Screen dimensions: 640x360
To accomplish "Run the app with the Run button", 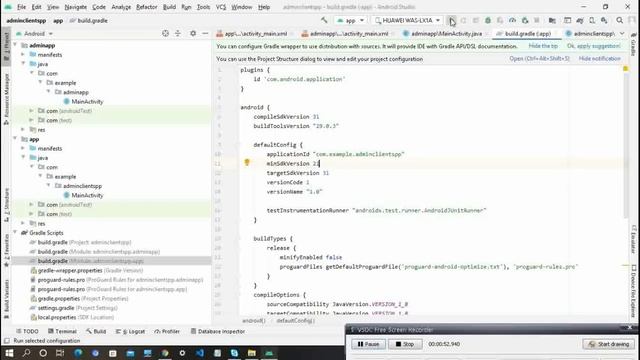I will [451, 20].
